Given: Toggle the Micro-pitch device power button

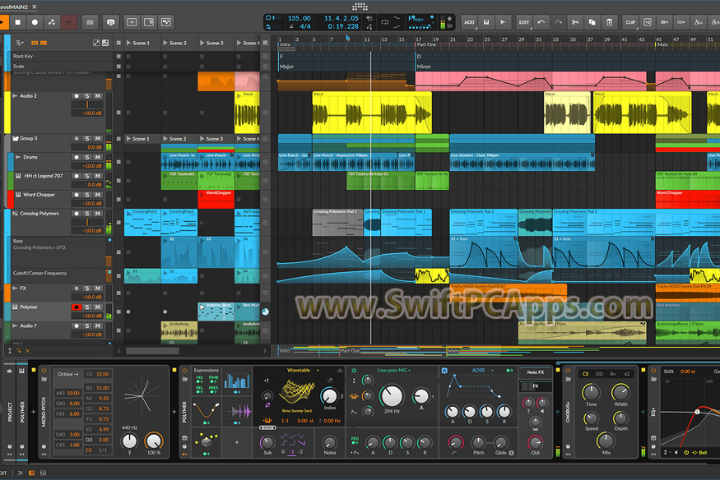Looking at the screenshot, I should coord(44,370).
